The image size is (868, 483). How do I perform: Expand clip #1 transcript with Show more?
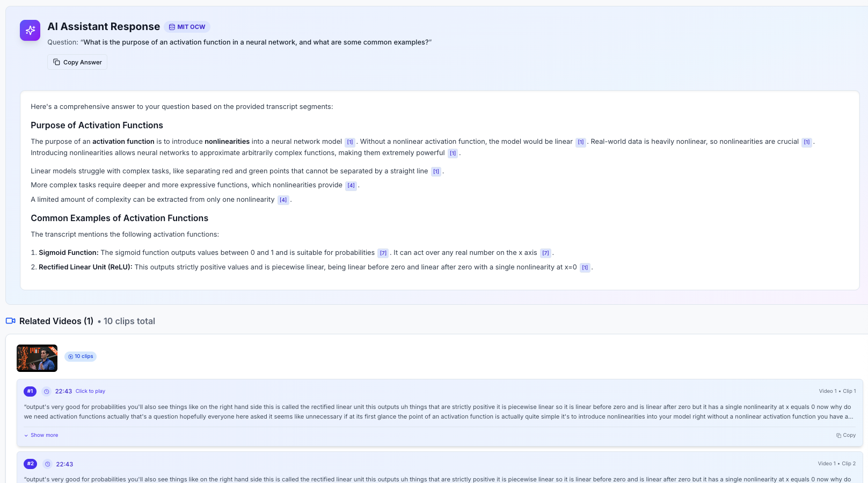coord(41,435)
